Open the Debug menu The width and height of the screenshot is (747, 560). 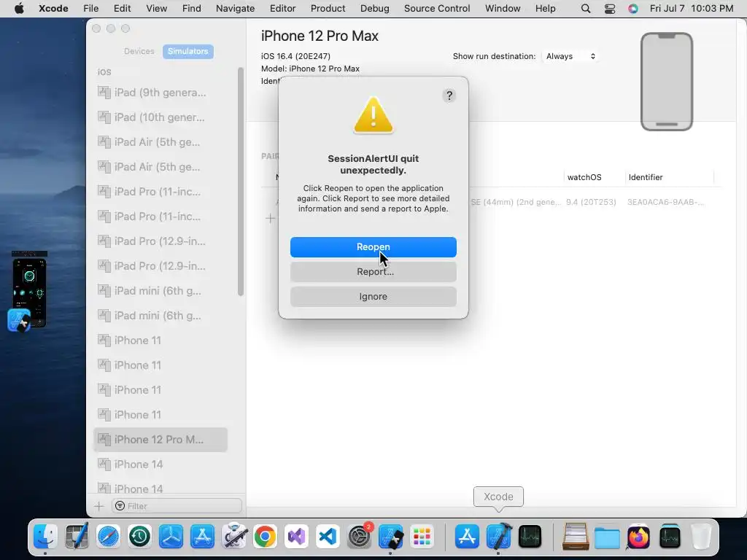point(374,9)
